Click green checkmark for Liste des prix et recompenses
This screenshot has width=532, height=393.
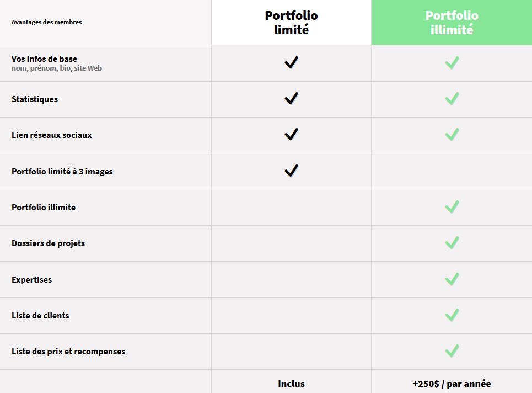tap(452, 351)
